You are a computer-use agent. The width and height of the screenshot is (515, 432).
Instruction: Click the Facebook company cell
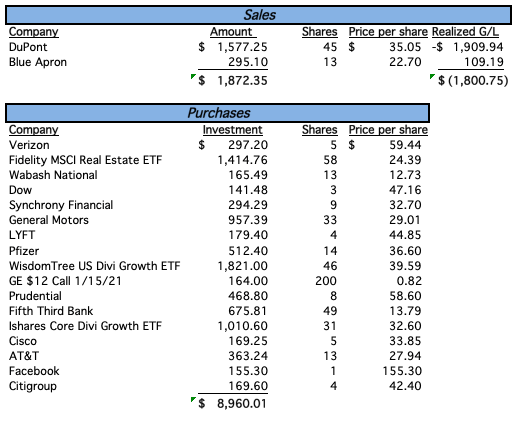(34, 371)
